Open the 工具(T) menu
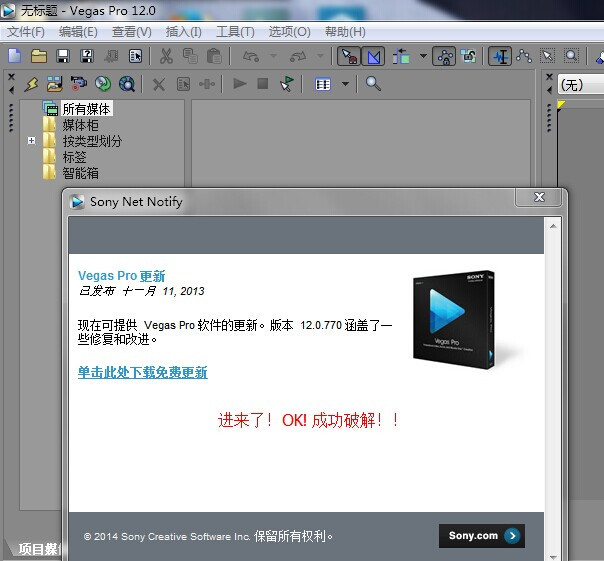 (235, 32)
